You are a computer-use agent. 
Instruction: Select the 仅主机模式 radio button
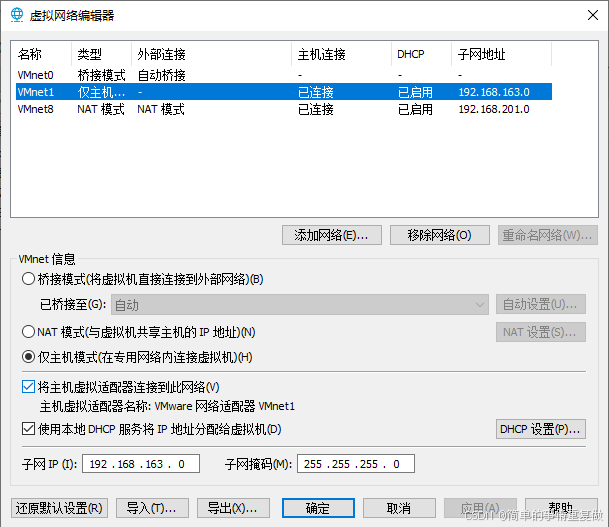[28, 357]
